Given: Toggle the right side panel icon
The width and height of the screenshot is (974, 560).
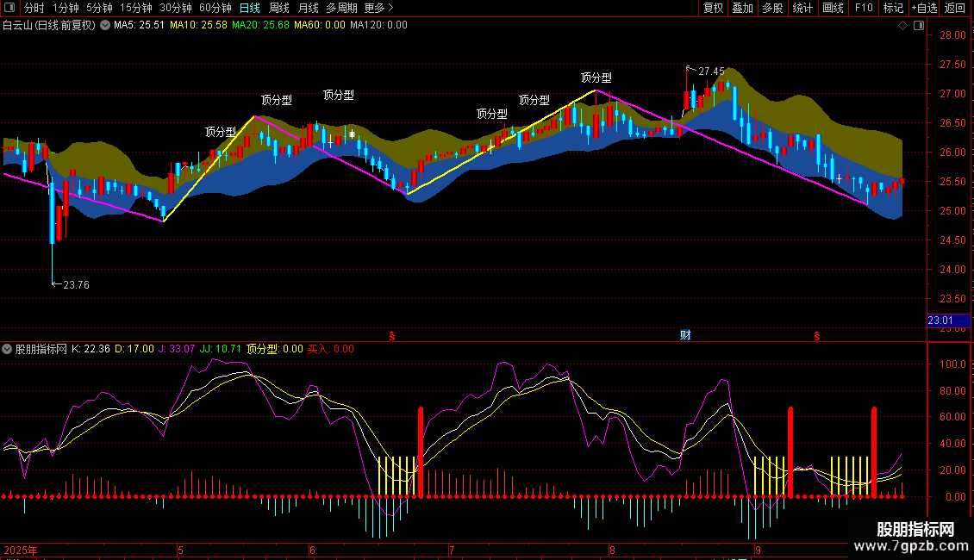Looking at the screenshot, I should tap(919, 26).
